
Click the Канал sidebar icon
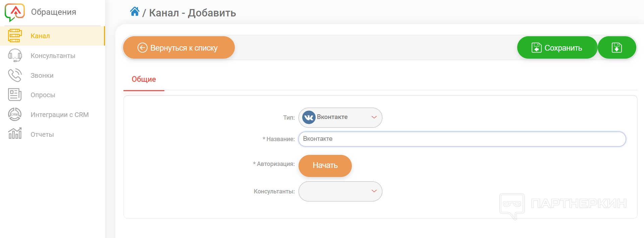pos(15,36)
